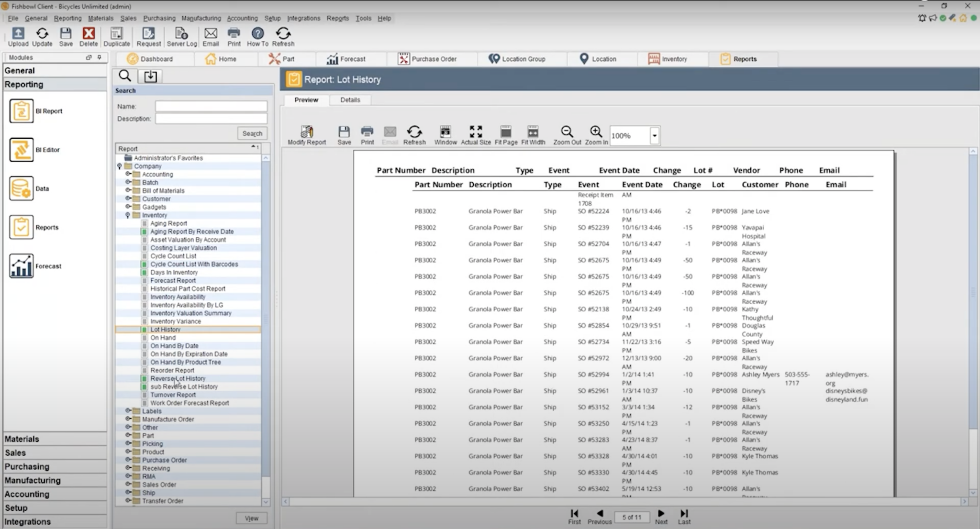Image resolution: width=980 pixels, height=529 pixels.
Task: Open the zoom percentage dropdown
Action: (x=655, y=135)
